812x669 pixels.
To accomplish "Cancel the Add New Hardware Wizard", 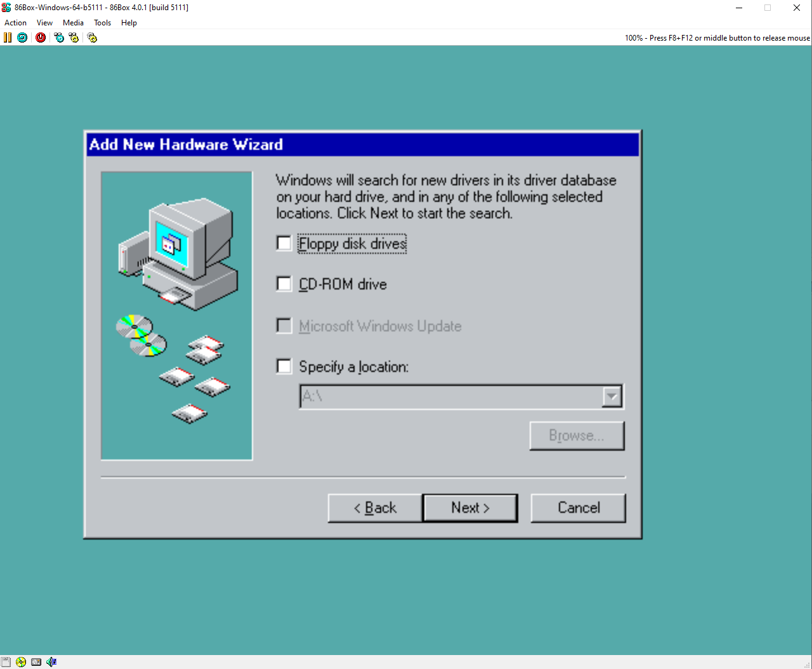I will point(578,508).
